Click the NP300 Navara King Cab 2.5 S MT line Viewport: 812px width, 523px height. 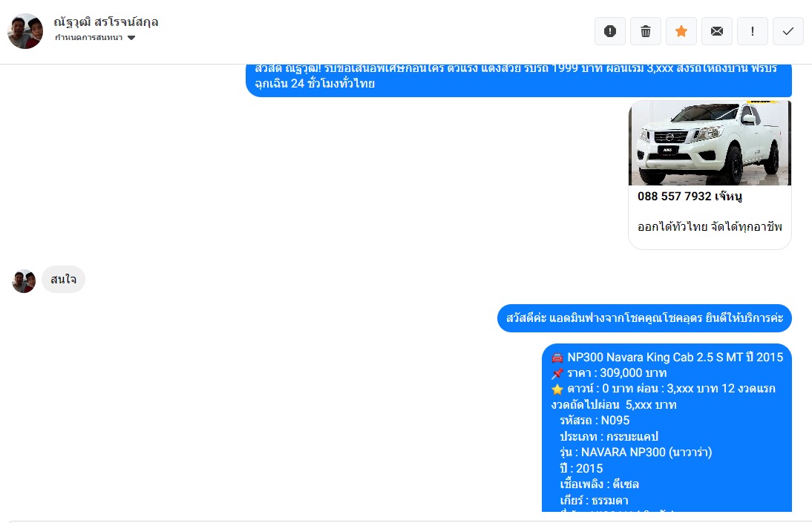pyautogui.click(x=667, y=358)
